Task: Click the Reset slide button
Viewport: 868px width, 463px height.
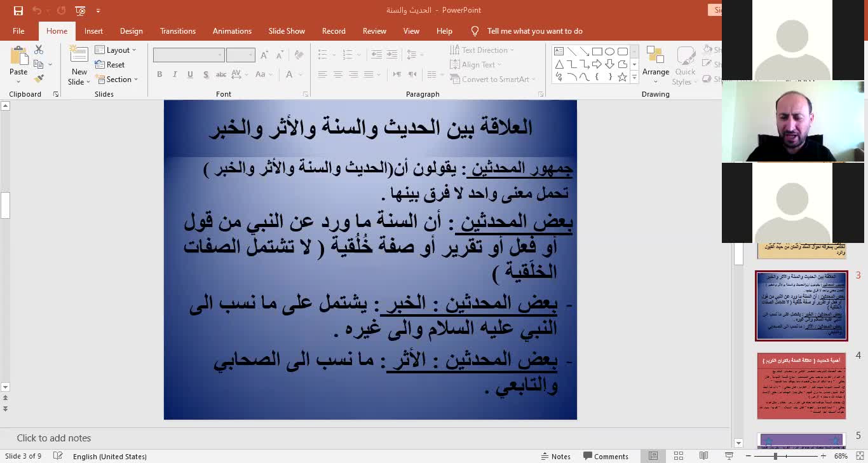Action: click(110, 64)
